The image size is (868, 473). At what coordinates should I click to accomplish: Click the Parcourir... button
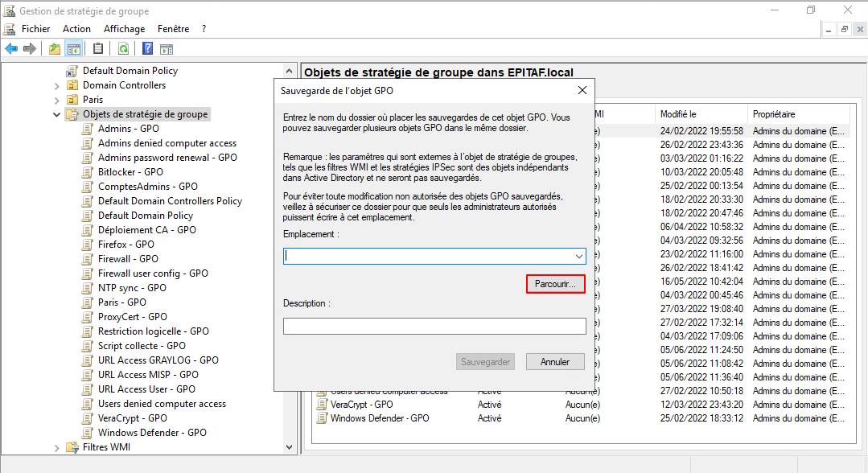coord(555,285)
